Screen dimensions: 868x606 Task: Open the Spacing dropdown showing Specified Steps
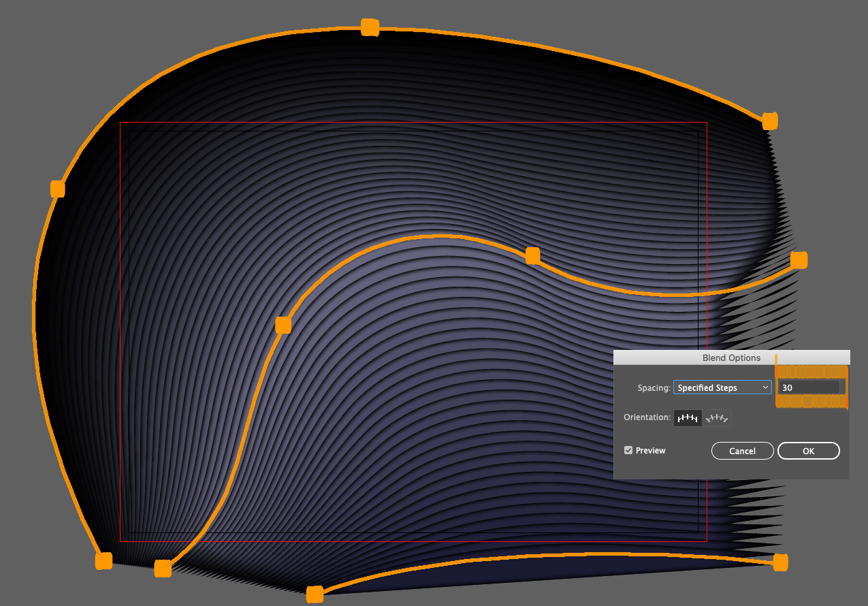tap(722, 387)
